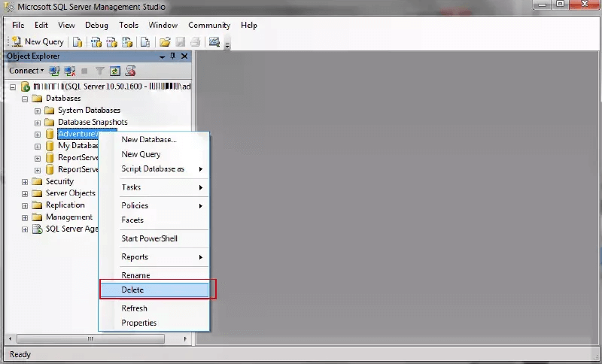The image size is (602, 364).
Task: Click the Open File folder icon in toolbar
Action: coord(164,42)
